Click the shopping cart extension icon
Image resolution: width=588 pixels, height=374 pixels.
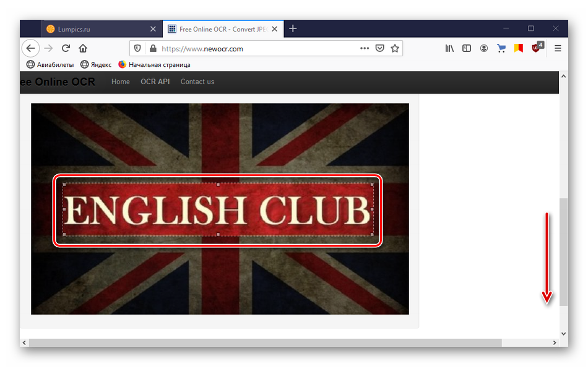pos(501,48)
